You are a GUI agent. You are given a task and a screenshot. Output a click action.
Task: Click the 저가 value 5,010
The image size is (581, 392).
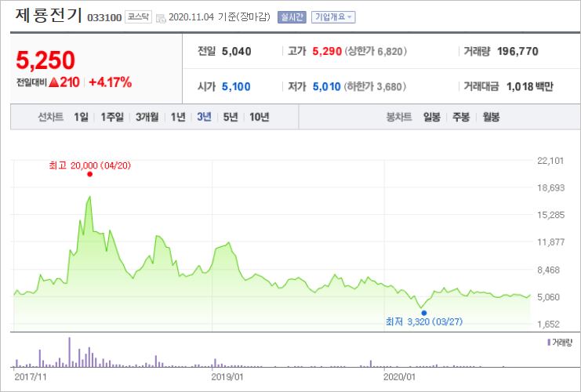click(326, 87)
